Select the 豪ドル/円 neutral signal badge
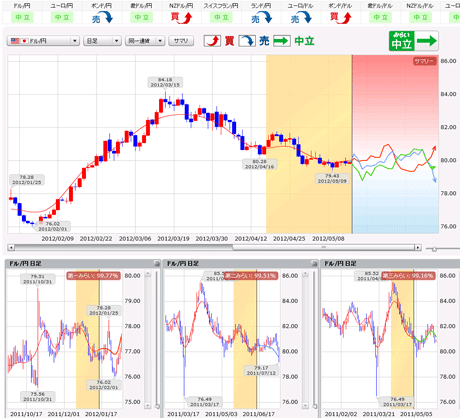This screenshot has width=460, height=418. (142, 17)
